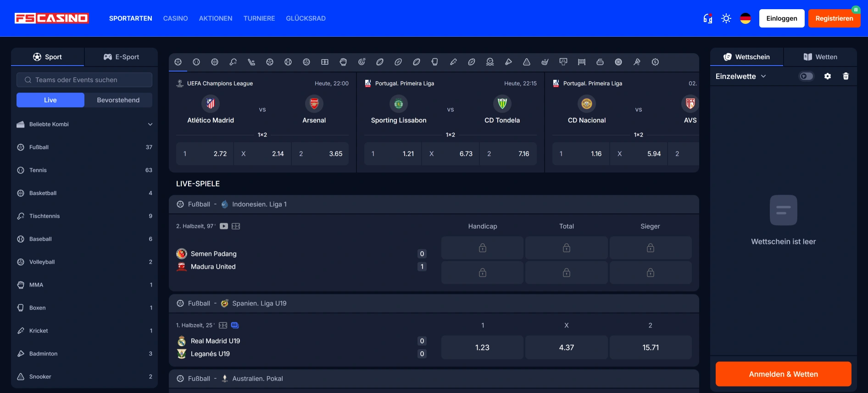Switch to the E-Sport tab
Viewport: 868px width, 393px height.
click(121, 57)
